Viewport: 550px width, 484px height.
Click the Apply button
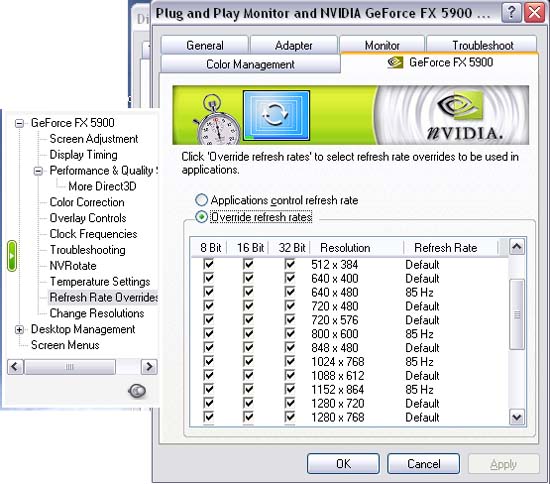(x=503, y=464)
